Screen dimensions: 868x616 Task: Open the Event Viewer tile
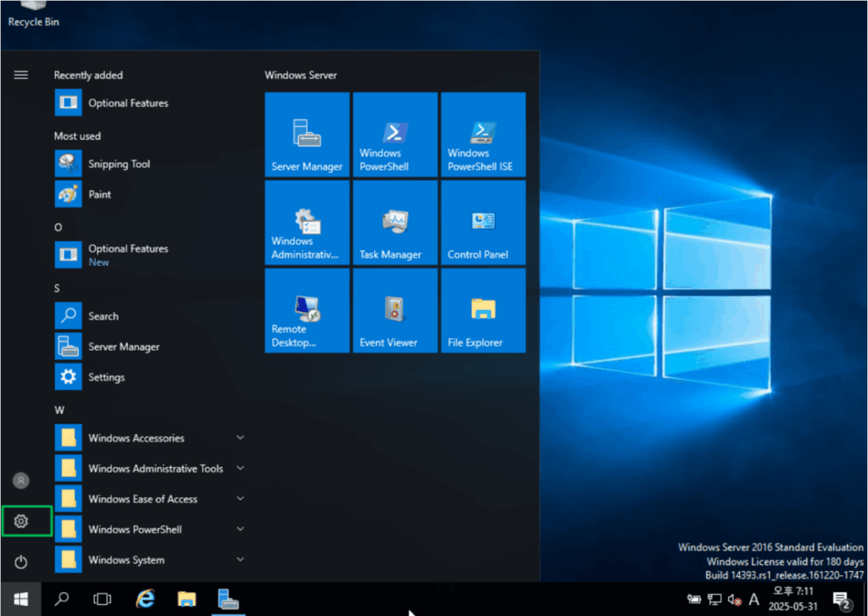click(x=395, y=310)
